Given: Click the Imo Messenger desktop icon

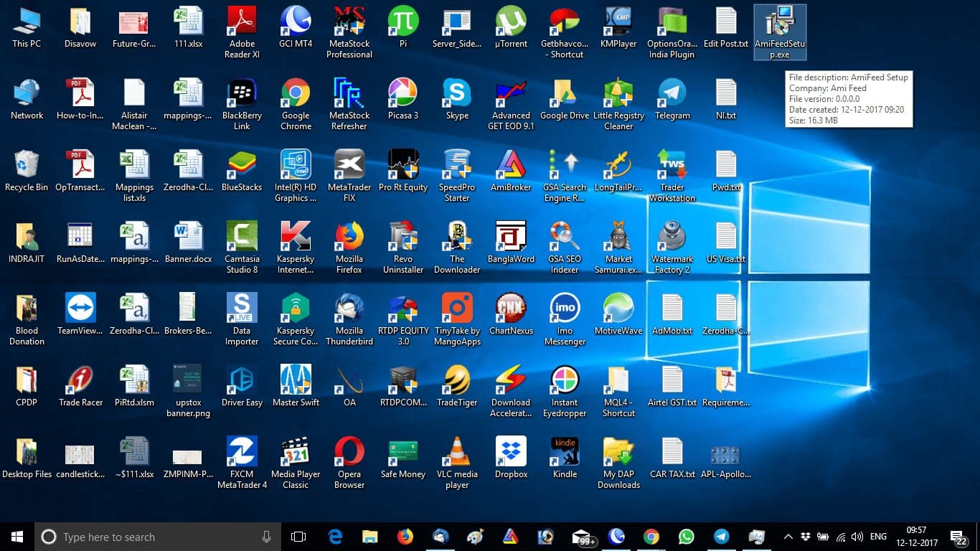Looking at the screenshot, I should click(565, 319).
